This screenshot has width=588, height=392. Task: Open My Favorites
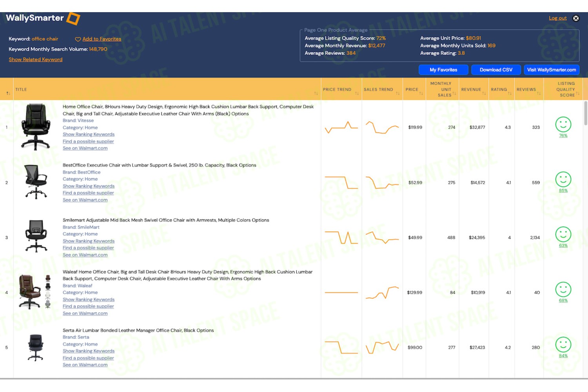(443, 70)
